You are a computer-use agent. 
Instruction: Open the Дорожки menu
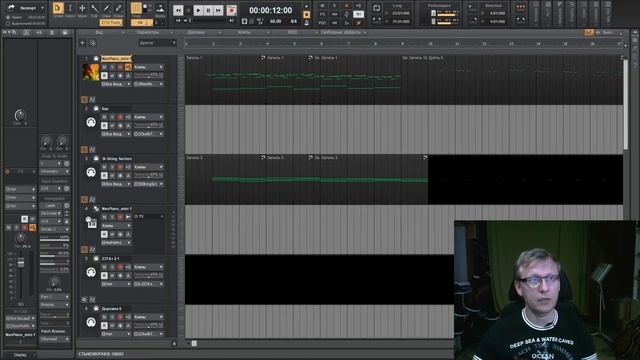pyautogui.click(x=196, y=32)
